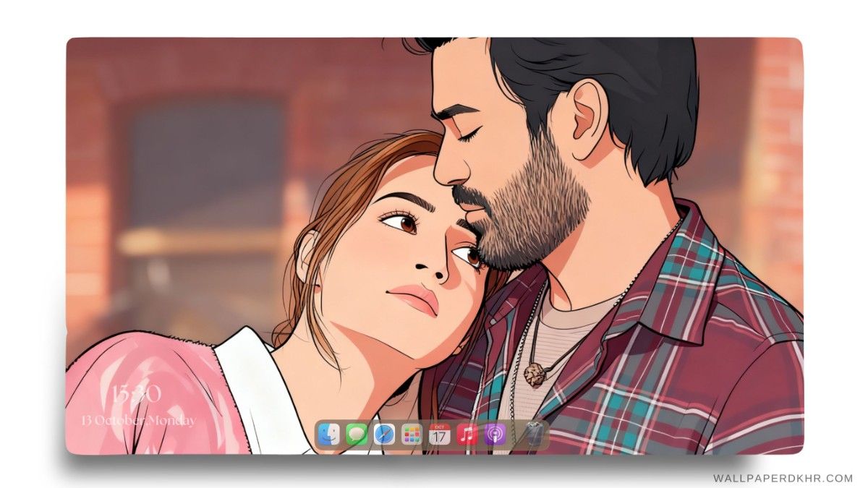Open Launchpad to view all apps
The height and width of the screenshot is (488, 868).
(x=410, y=433)
